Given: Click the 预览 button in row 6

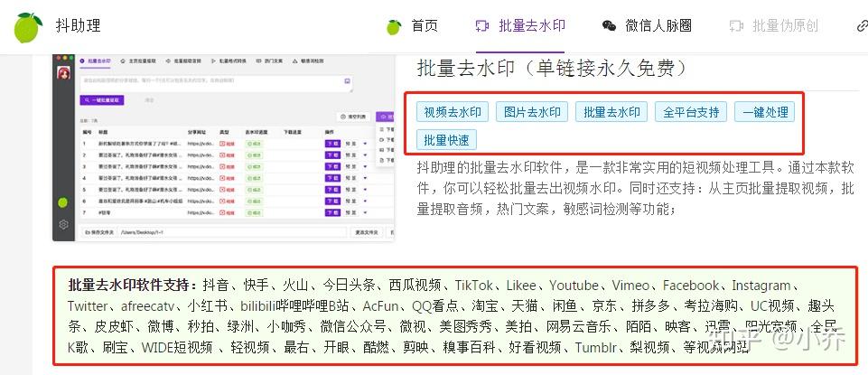Looking at the screenshot, I should click(351, 202).
